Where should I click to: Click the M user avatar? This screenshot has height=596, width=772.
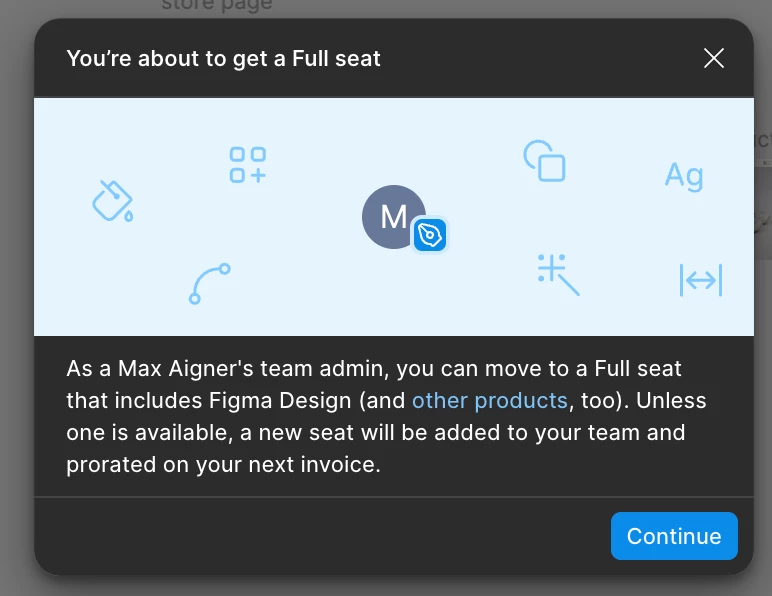click(x=393, y=217)
